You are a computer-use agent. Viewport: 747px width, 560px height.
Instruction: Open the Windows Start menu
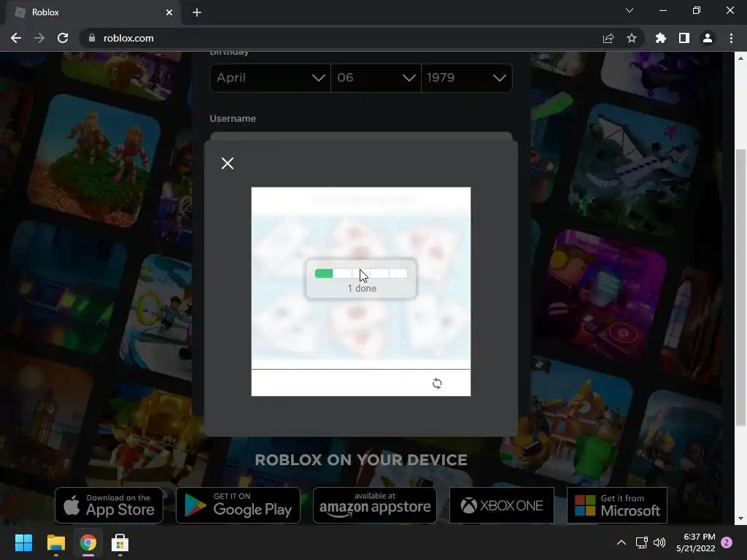click(23, 542)
